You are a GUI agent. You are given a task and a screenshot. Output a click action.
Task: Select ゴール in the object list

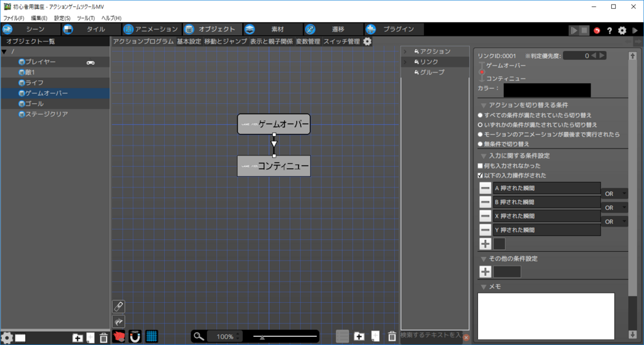pos(55,104)
